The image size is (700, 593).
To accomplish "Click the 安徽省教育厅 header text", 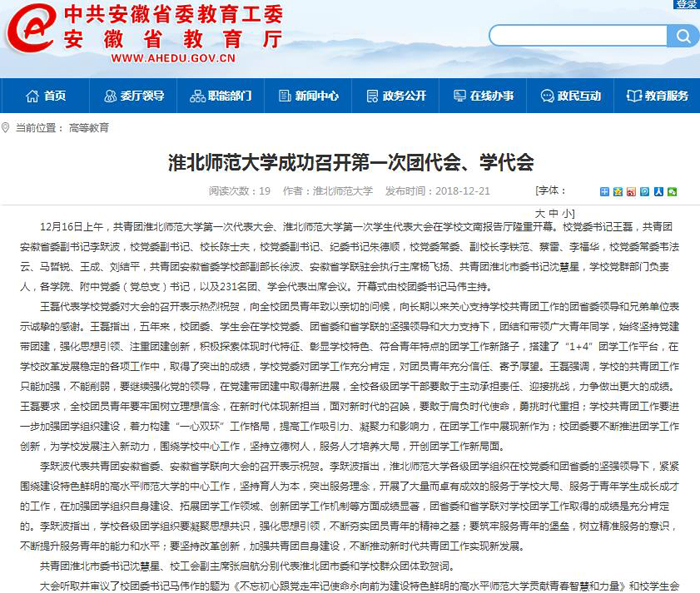I will [174, 39].
